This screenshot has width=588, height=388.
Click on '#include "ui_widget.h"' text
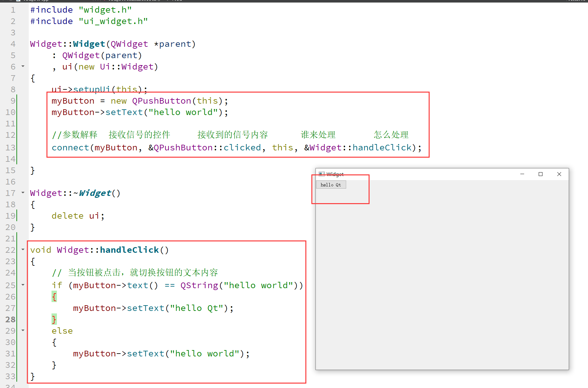[89, 21]
